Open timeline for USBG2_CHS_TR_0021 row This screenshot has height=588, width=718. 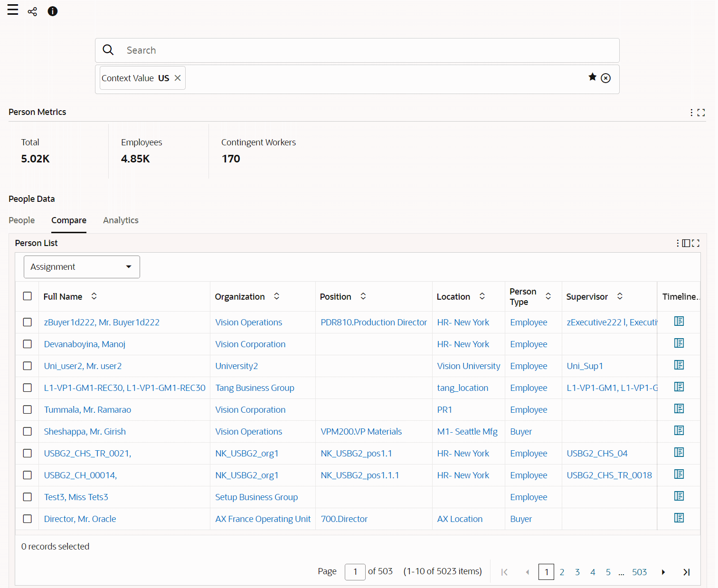679,453
